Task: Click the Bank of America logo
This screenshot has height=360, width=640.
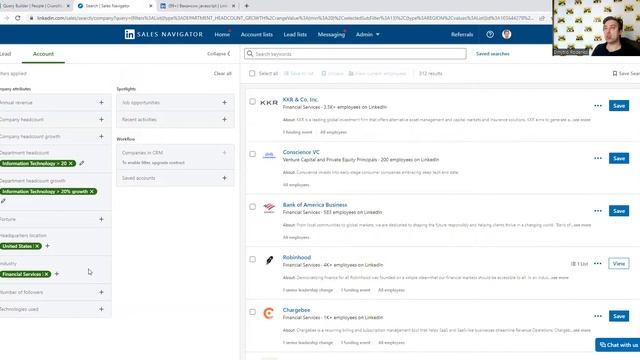Action: 269,208
